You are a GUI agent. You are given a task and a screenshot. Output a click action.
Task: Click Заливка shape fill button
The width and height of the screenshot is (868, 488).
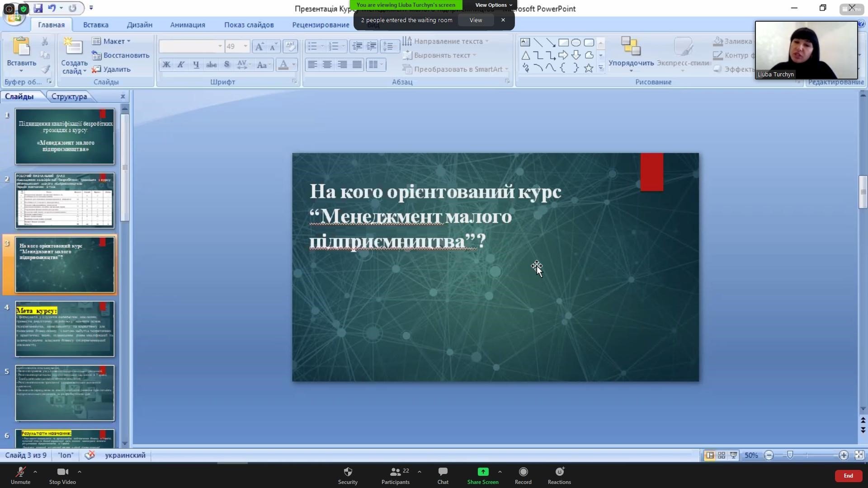pos(732,41)
